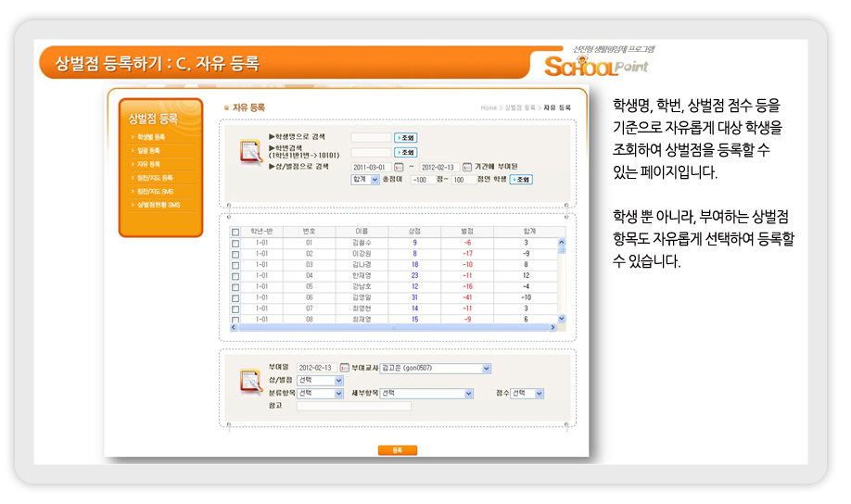Click the calendar icon next to 부여일
851x504 pixels.
pos(344,368)
